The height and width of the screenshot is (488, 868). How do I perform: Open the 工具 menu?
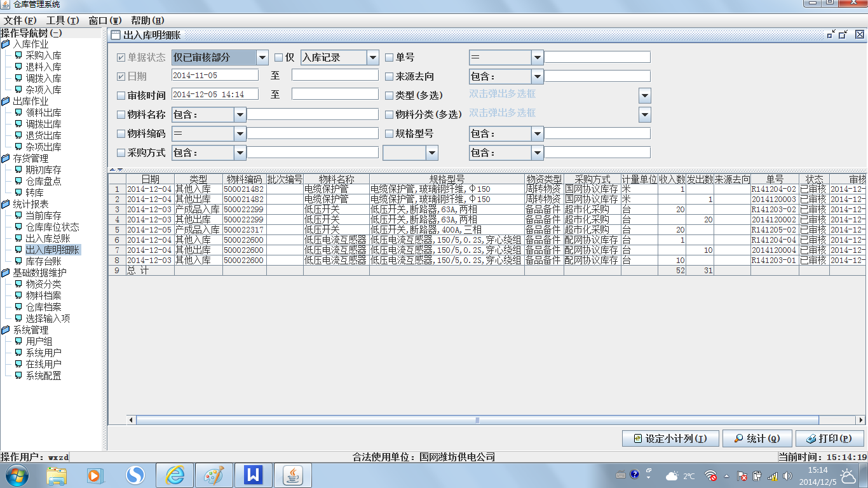(x=62, y=20)
